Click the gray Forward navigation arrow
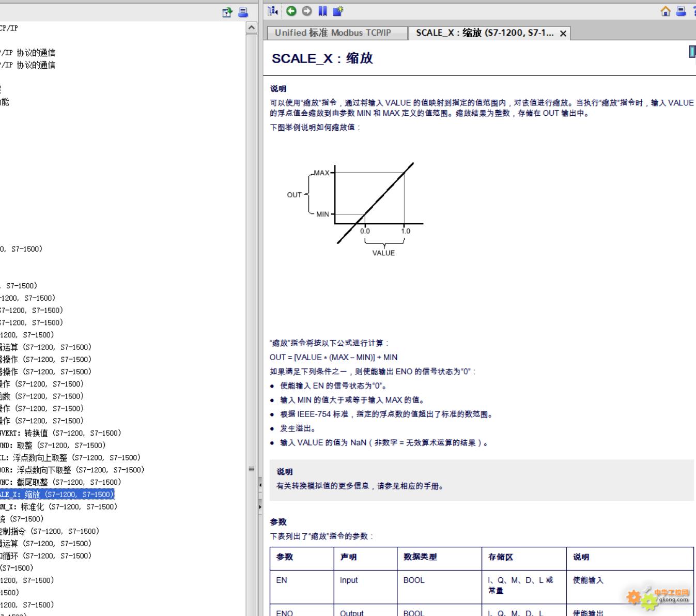 point(307,11)
